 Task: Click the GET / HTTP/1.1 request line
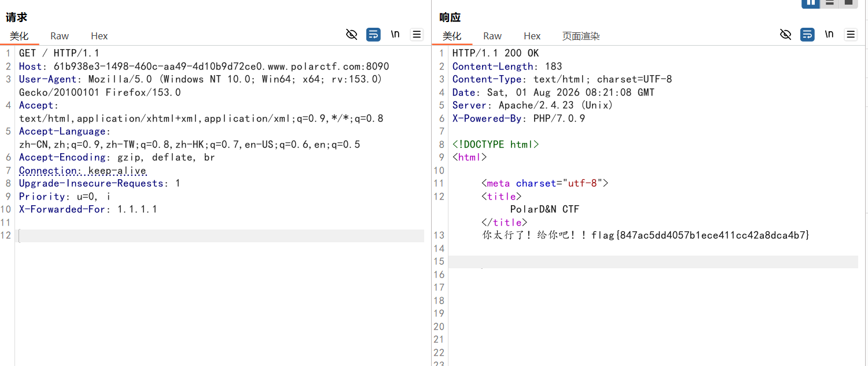click(59, 53)
